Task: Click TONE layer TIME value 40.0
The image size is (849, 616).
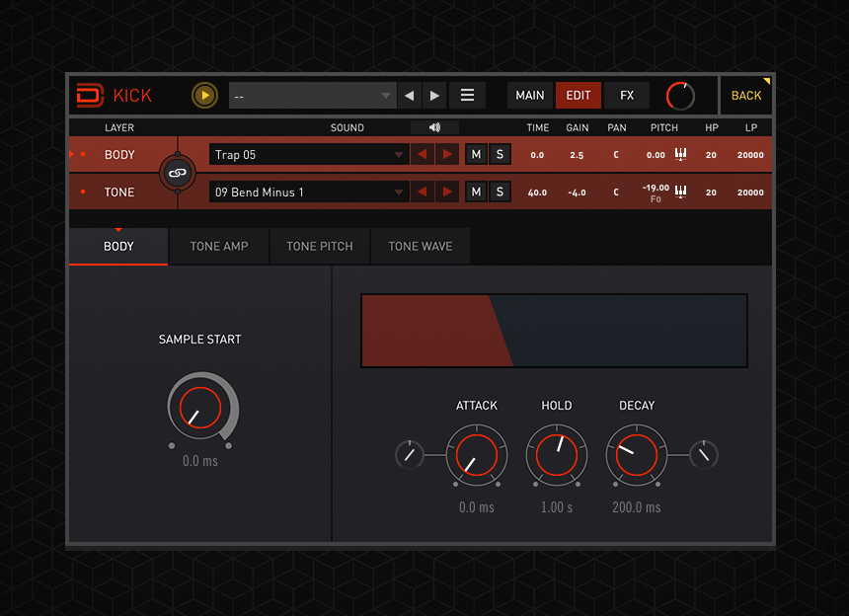Action: [537, 192]
